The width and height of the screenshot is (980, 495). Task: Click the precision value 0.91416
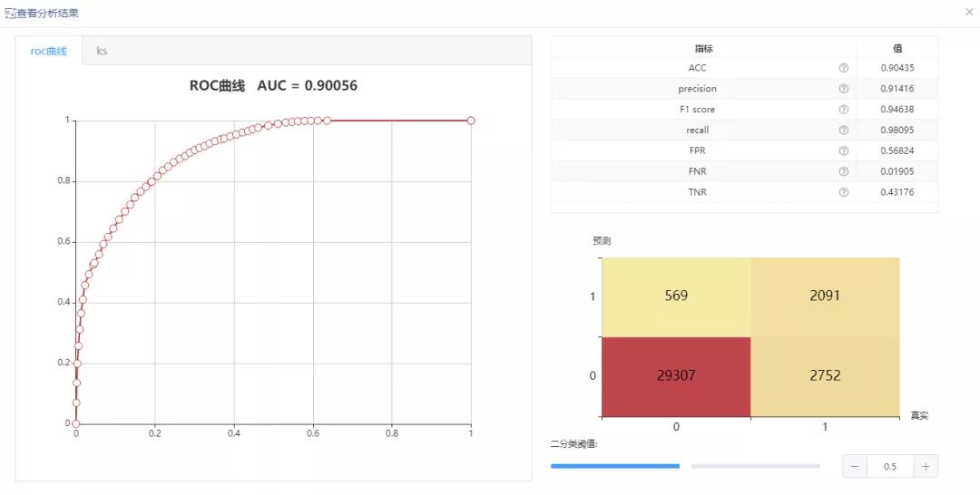point(897,89)
